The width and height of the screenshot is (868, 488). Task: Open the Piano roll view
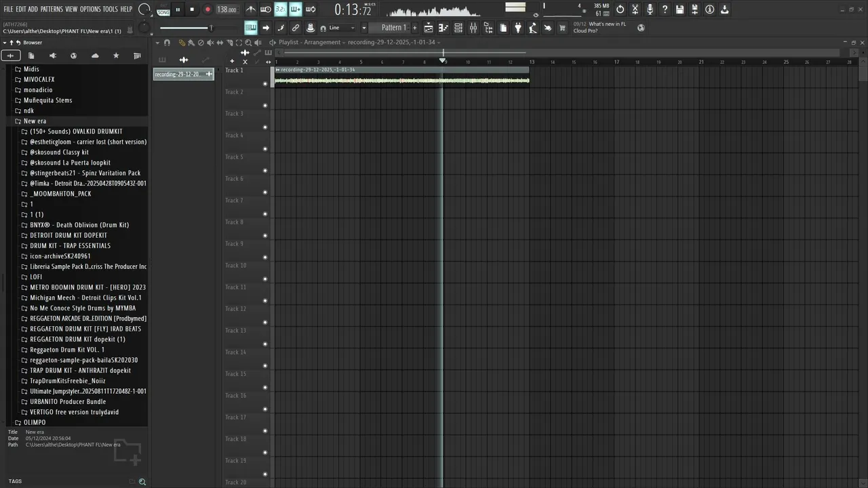tap(443, 28)
